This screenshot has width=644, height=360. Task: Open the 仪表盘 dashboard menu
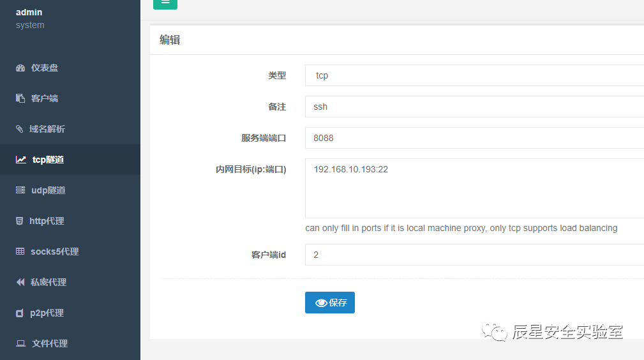point(70,68)
